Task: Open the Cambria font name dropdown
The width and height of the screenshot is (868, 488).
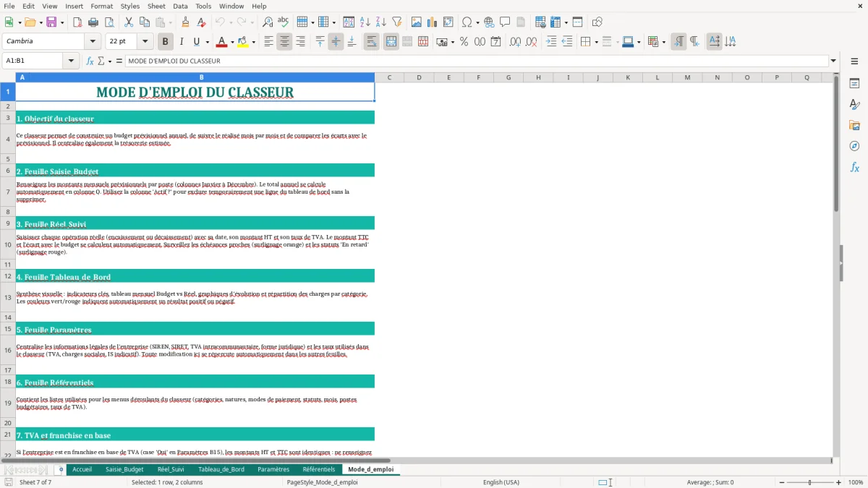Action: 93,42
